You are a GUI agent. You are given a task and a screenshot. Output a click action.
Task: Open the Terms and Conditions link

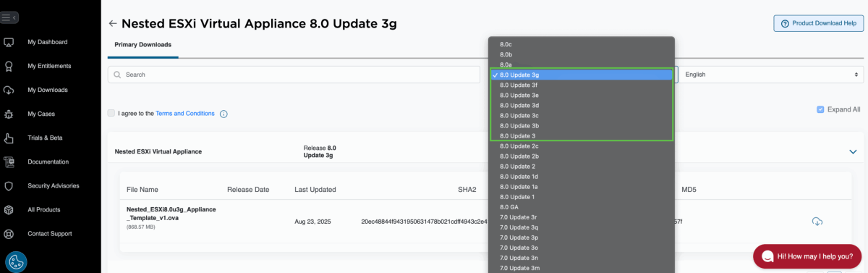(185, 114)
